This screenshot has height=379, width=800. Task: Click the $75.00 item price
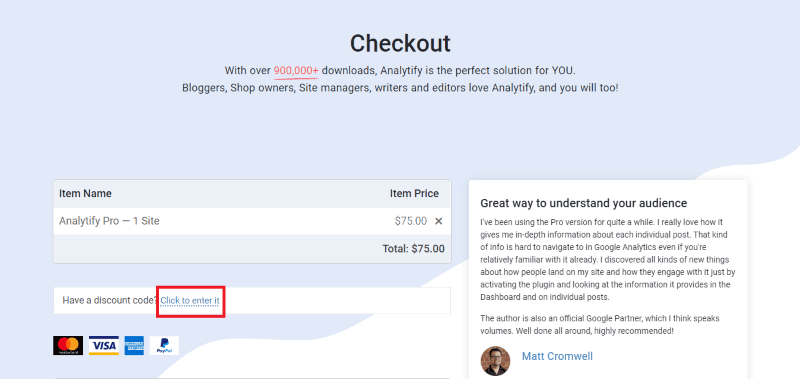411,221
